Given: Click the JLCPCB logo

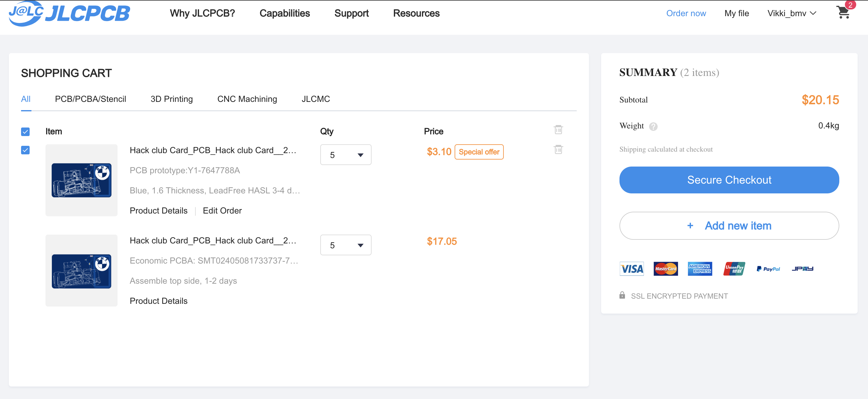Looking at the screenshot, I should 69,13.
